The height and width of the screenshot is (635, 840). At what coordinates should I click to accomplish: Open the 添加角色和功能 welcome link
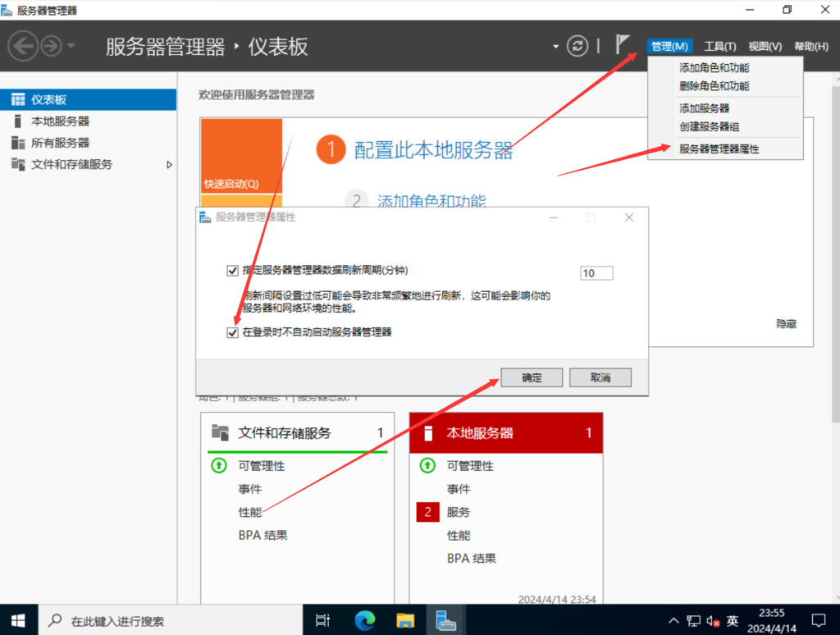pyautogui.click(x=431, y=200)
